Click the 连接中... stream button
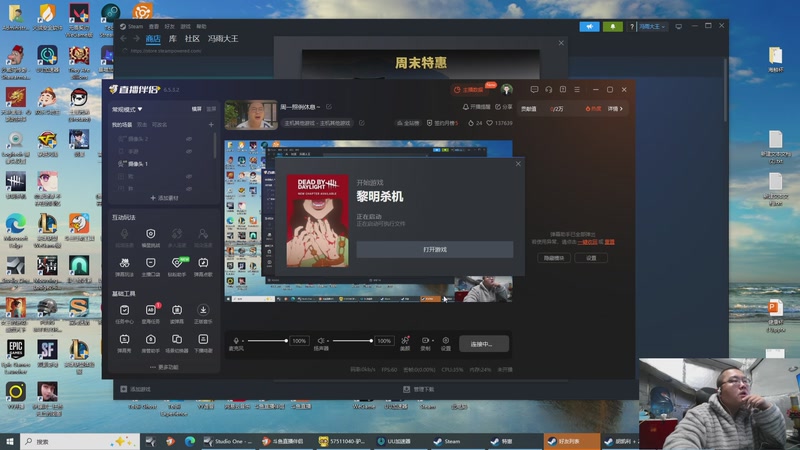This screenshot has width=800, height=450. (483, 344)
